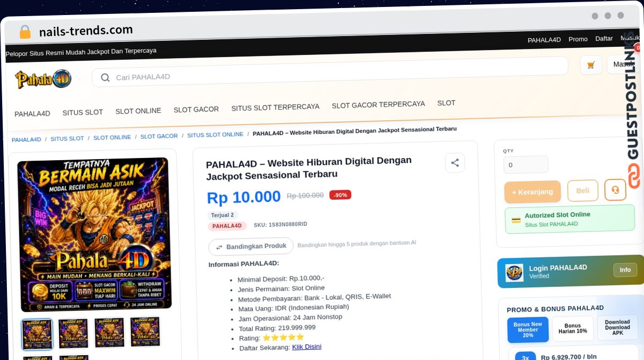Click the red PAHALA4D brand tag
The image size is (644, 360).
tap(227, 226)
